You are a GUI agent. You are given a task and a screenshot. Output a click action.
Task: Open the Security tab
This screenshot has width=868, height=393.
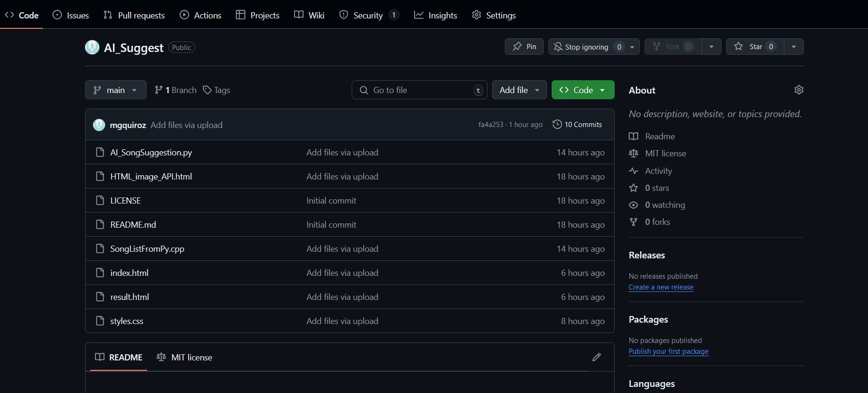pos(369,15)
